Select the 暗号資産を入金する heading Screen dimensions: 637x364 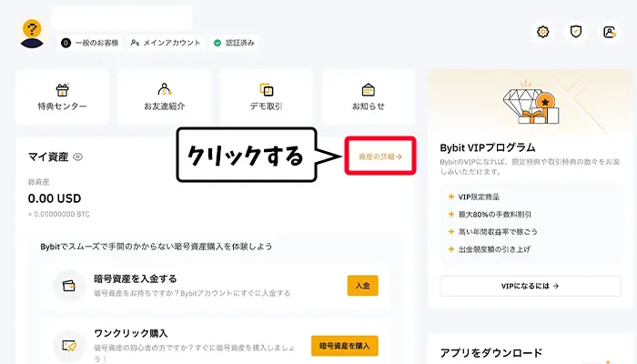[136, 278]
